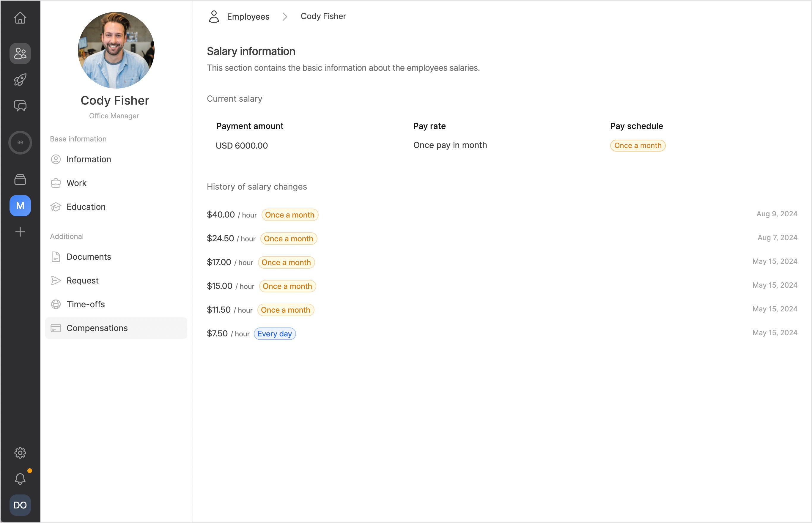Screen dimensions: 812x523
Task: Open the stacked layers icon
Action: (x=20, y=179)
